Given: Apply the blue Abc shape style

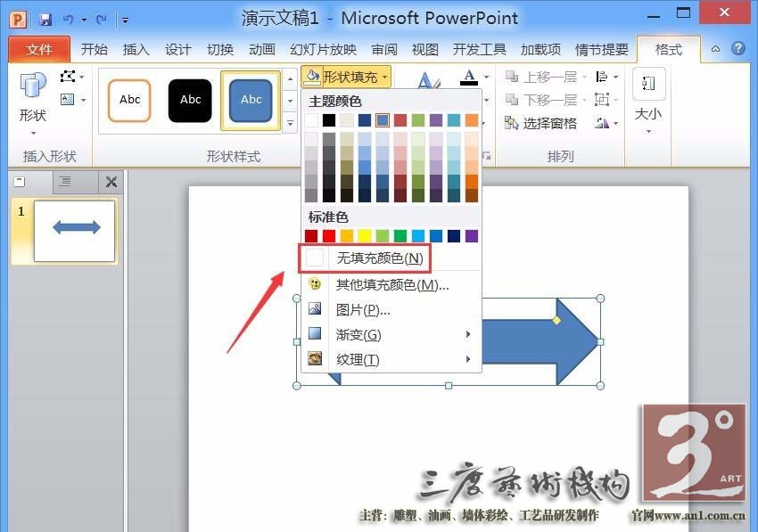Looking at the screenshot, I should 251,101.
